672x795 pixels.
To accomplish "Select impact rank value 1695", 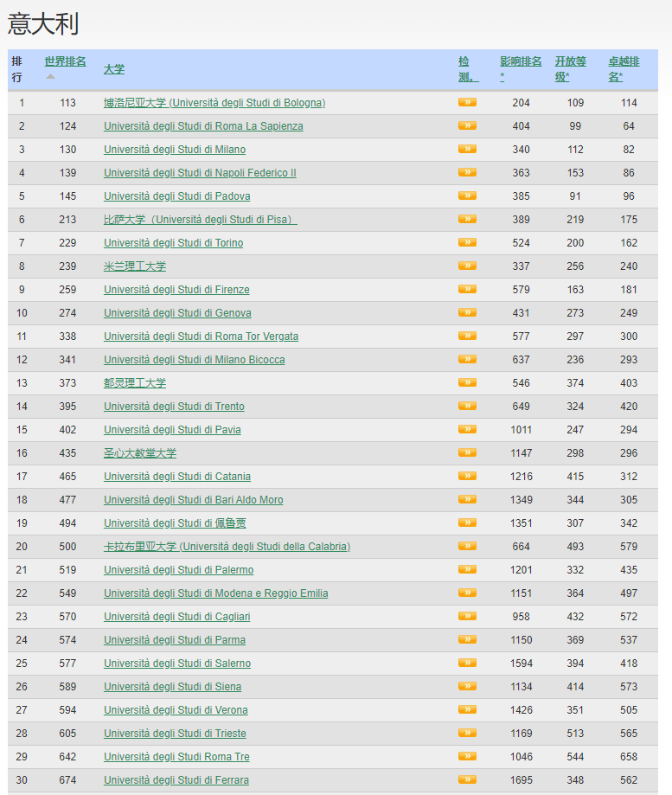I will point(521,779).
